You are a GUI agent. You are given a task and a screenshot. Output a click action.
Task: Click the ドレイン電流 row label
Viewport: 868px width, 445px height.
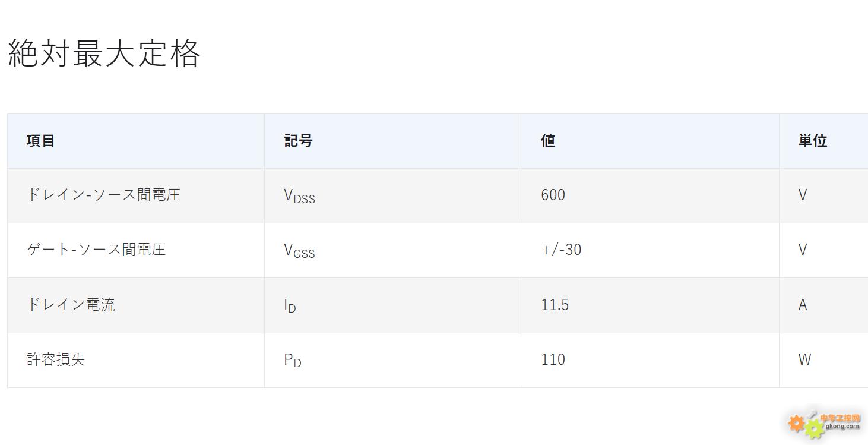click(71, 305)
